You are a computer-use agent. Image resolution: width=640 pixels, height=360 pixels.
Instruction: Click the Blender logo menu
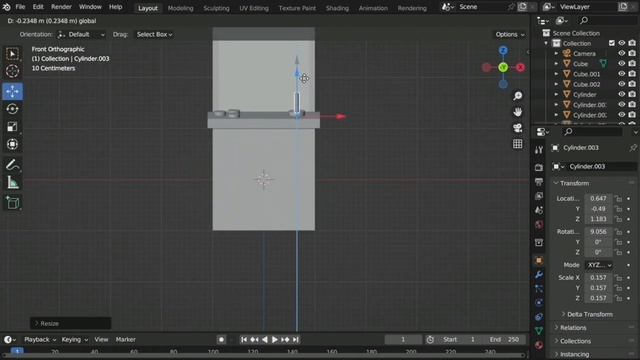click(x=7, y=7)
